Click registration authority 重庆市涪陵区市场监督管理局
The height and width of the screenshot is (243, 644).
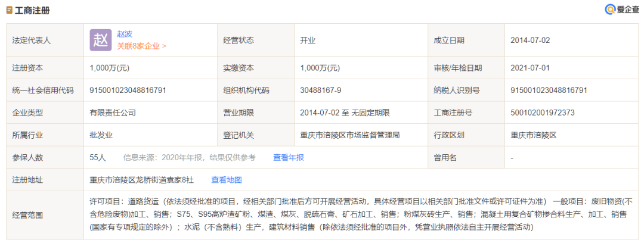coord(350,135)
